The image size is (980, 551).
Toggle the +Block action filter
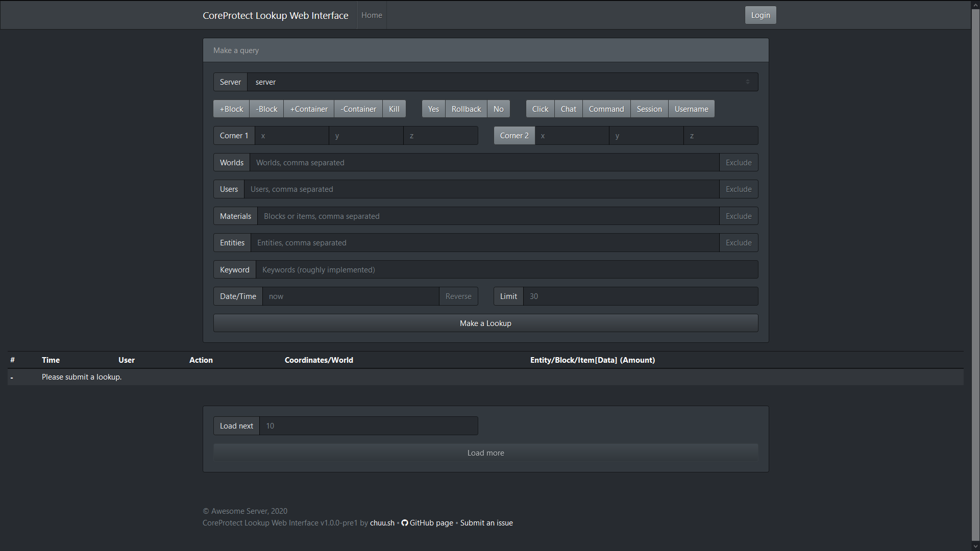231,109
